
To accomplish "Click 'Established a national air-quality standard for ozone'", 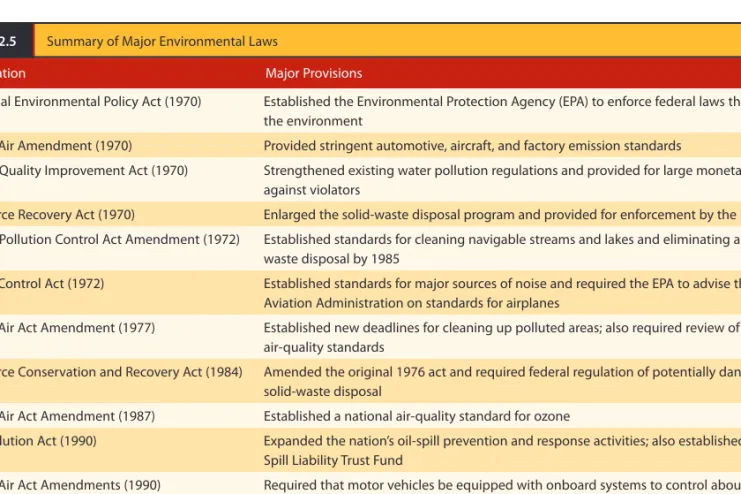I will click(417, 416).
